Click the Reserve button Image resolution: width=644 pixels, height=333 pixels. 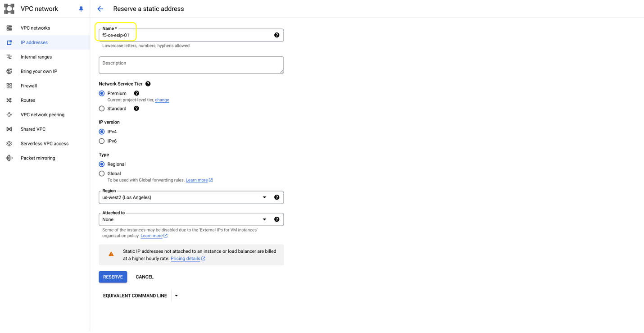[x=113, y=277]
